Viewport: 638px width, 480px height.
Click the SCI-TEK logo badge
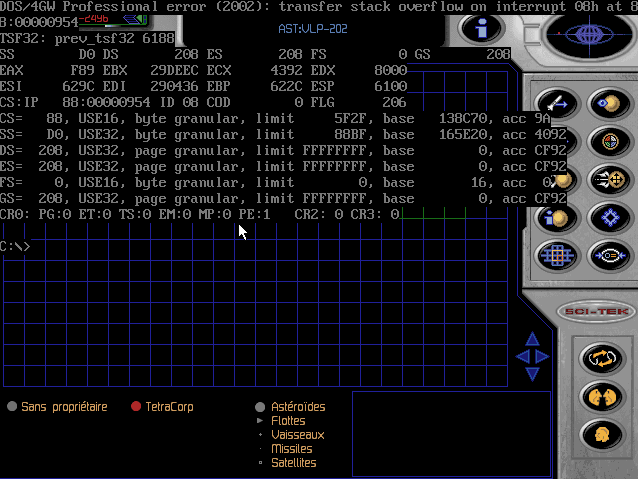596,312
